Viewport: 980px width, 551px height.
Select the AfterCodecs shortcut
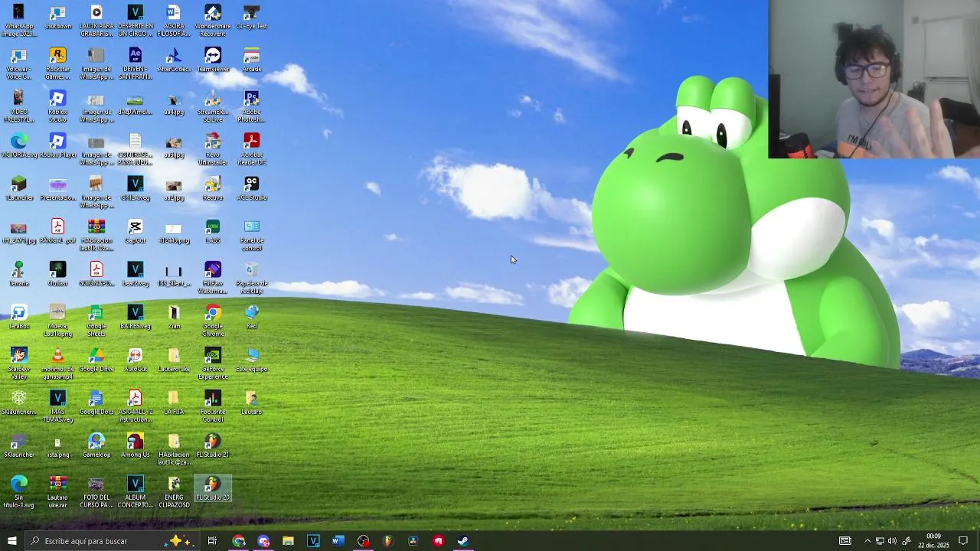pyautogui.click(x=174, y=60)
